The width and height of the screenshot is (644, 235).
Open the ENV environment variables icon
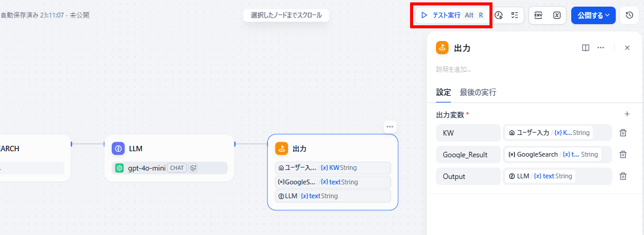(x=538, y=15)
